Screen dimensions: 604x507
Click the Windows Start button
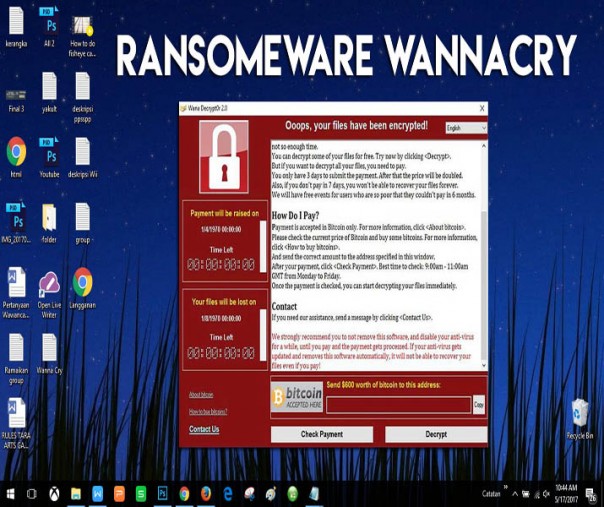10,494
